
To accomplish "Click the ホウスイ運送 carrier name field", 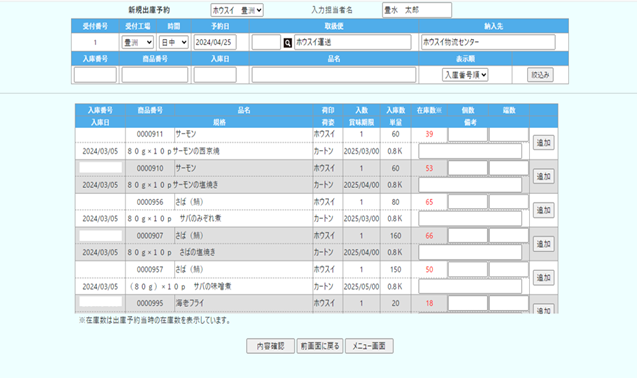I will click(x=353, y=42).
